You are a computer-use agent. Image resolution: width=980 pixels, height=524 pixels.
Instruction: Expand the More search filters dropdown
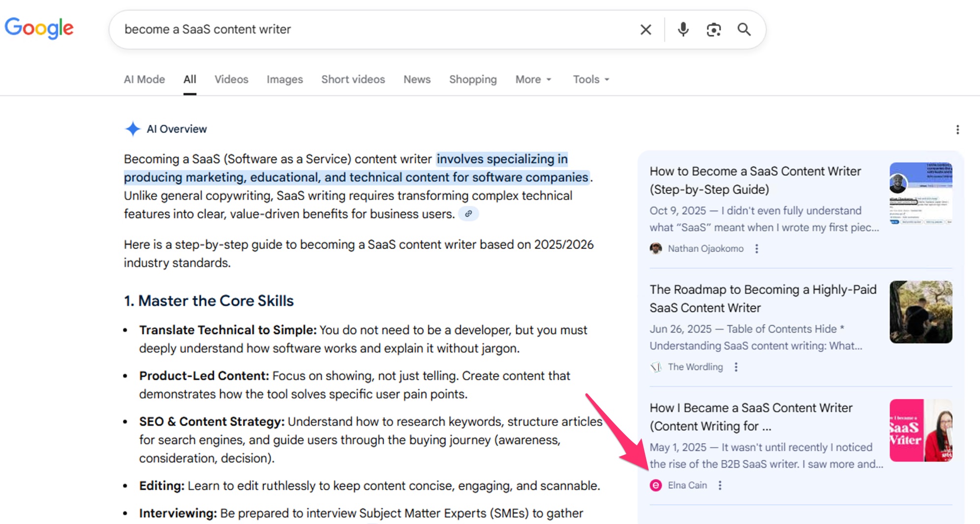click(x=533, y=80)
